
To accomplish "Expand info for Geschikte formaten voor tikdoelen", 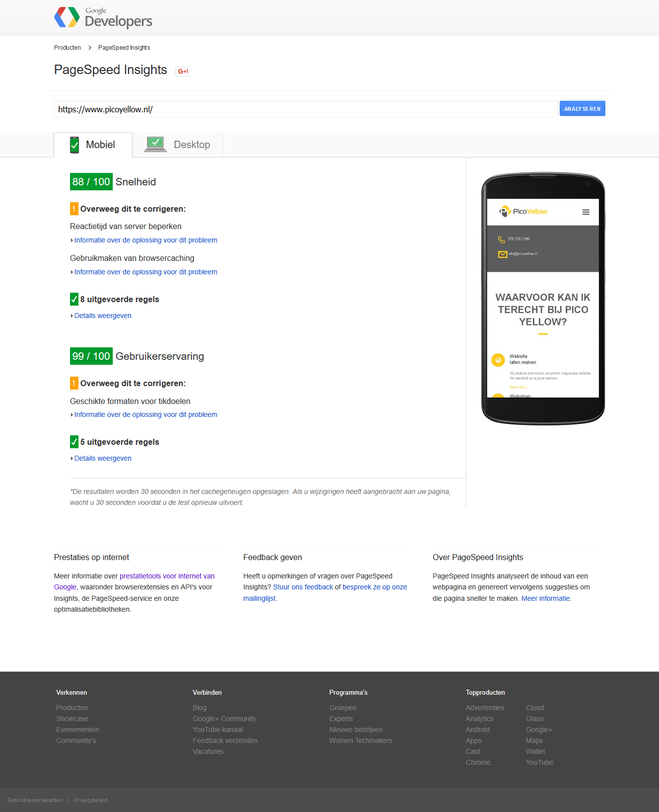I will pyautogui.click(x=146, y=414).
